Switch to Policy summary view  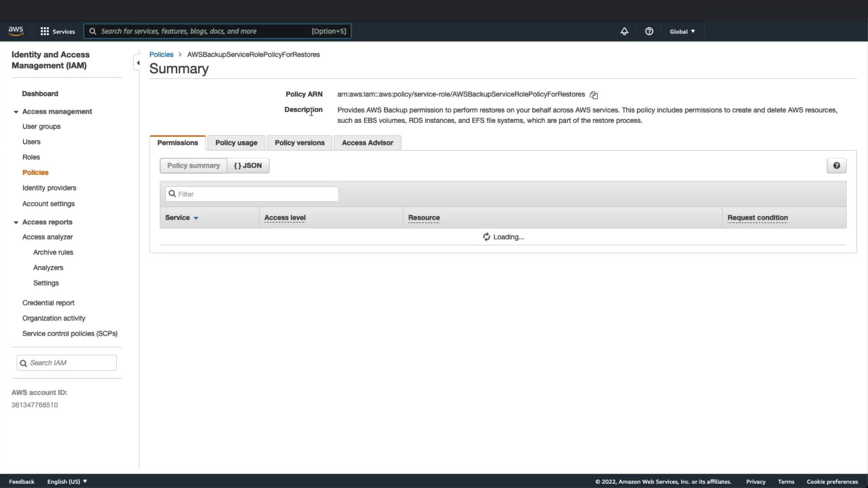[193, 166]
